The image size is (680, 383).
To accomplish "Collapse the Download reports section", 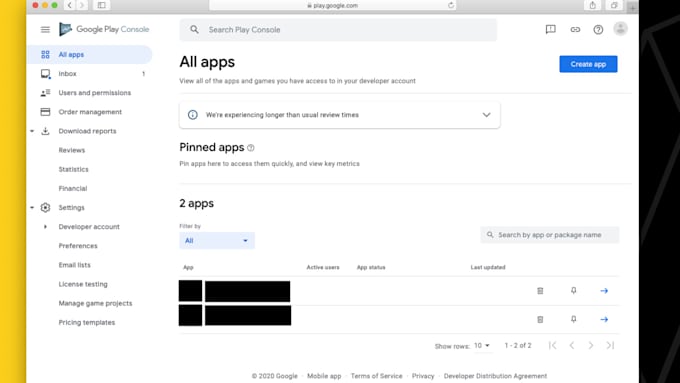I will [32, 131].
